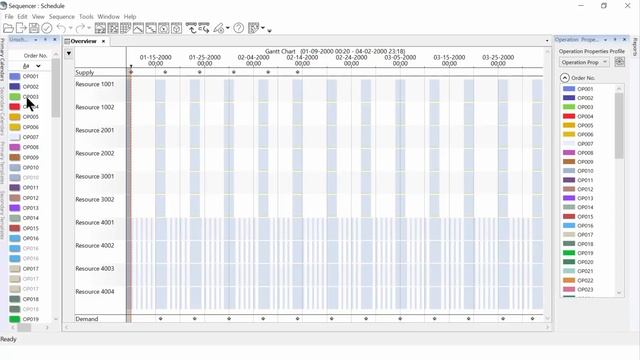Open the View menu
This screenshot has height=360, width=640.
(38, 17)
